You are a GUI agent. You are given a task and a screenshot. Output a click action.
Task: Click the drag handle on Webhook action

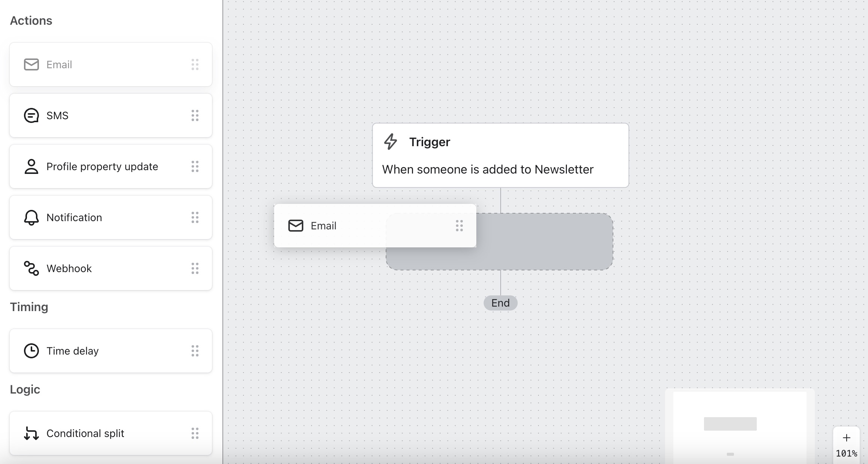point(195,268)
